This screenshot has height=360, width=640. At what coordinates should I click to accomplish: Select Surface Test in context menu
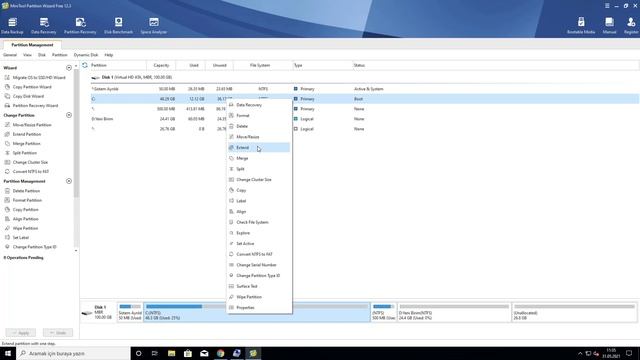coord(259,286)
